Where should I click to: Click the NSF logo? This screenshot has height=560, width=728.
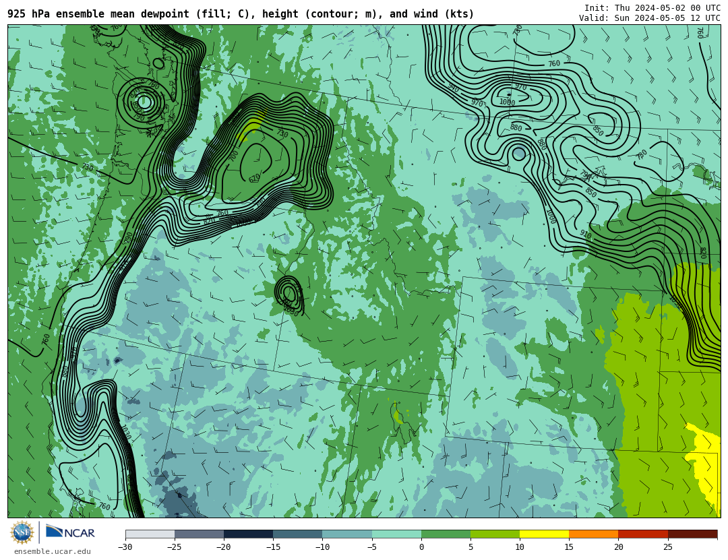(22, 532)
